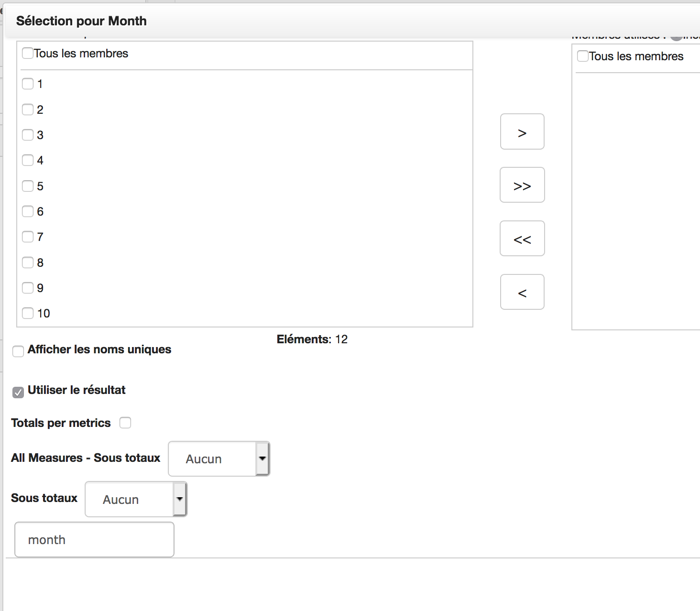Select 'Tous les membres' in the available list
This screenshot has height=611, width=700.
tap(27, 53)
